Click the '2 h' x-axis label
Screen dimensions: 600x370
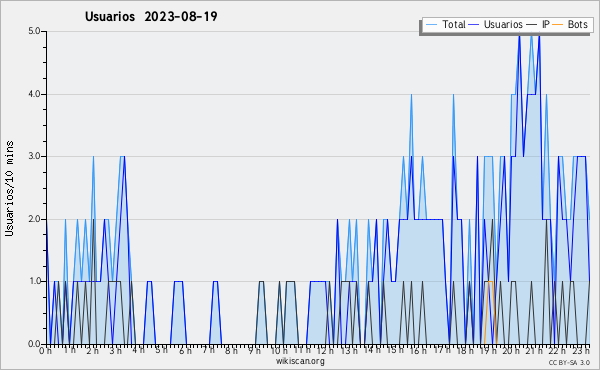click(x=92, y=351)
